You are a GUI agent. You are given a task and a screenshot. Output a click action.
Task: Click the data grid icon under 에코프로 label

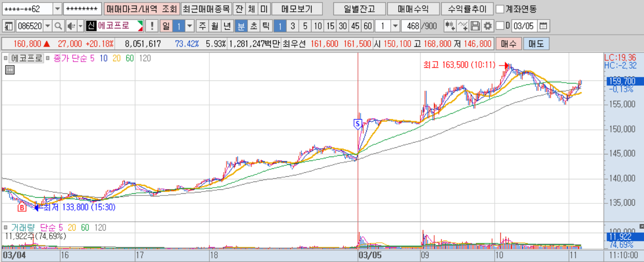coord(10,70)
